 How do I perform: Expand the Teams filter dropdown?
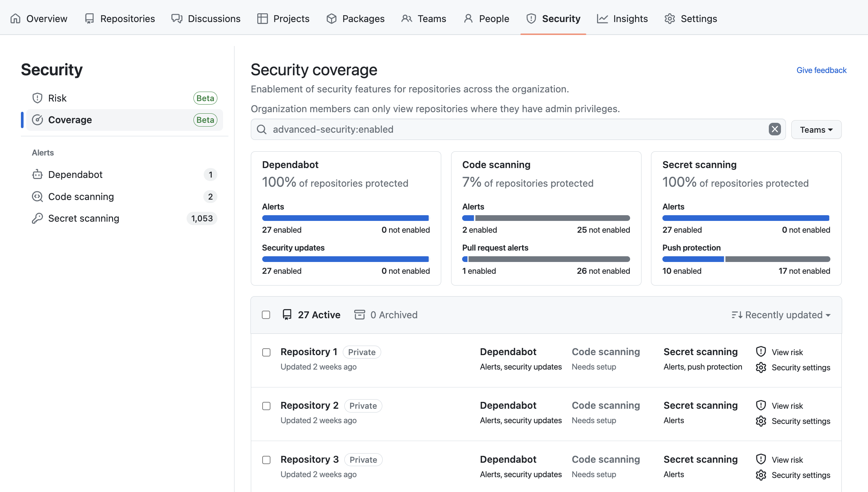pos(816,129)
